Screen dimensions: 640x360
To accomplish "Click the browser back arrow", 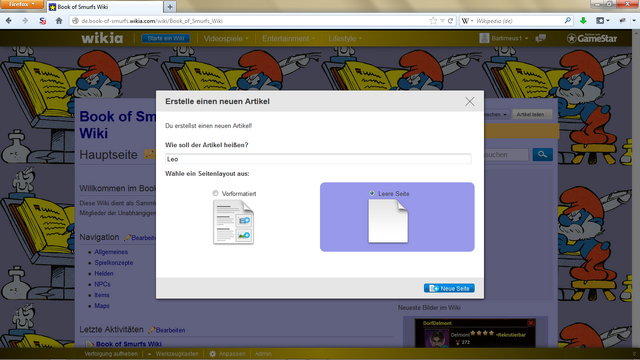I will coord(9,21).
